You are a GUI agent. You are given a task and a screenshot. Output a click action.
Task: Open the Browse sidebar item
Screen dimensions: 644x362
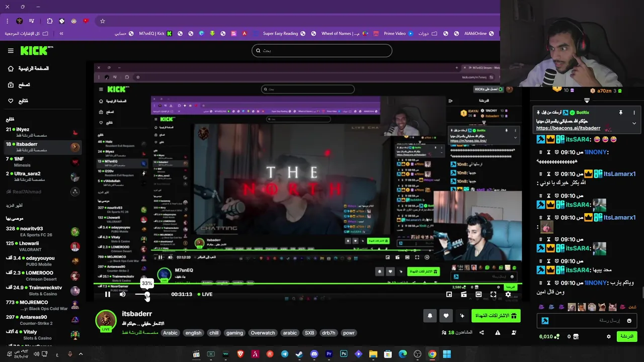coord(19,84)
